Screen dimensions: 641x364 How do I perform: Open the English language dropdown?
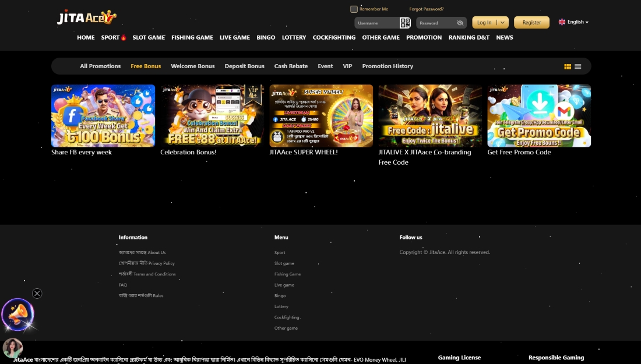pos(573,22)
